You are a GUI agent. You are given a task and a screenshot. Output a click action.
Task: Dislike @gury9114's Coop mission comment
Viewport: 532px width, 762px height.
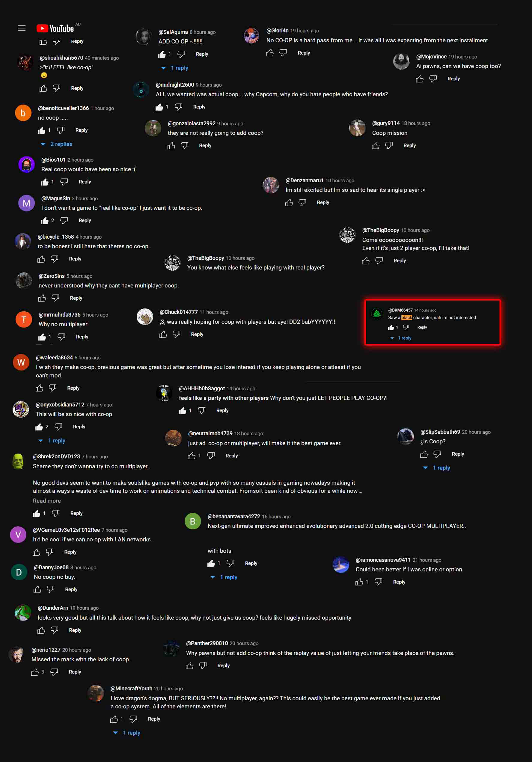[x=389, y=145]
